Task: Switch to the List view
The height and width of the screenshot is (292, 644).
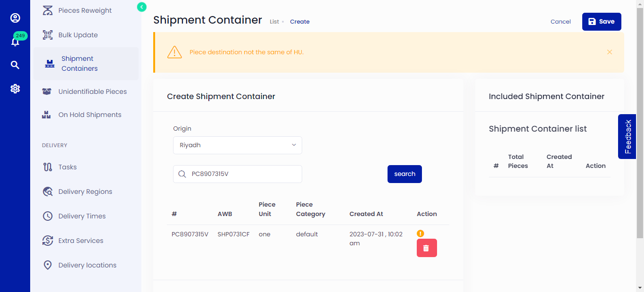Action: [274, 21]
